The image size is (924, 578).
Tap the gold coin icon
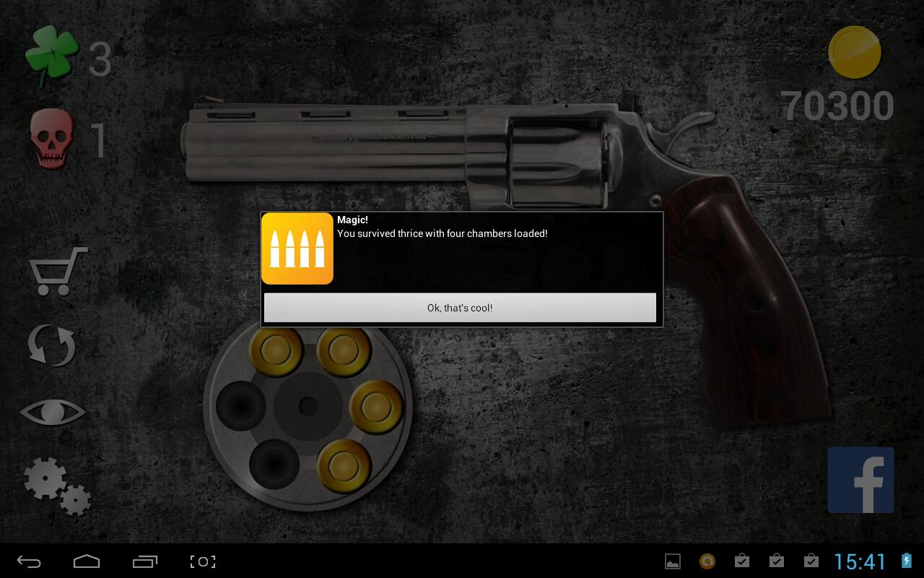[x=855, y=52]
